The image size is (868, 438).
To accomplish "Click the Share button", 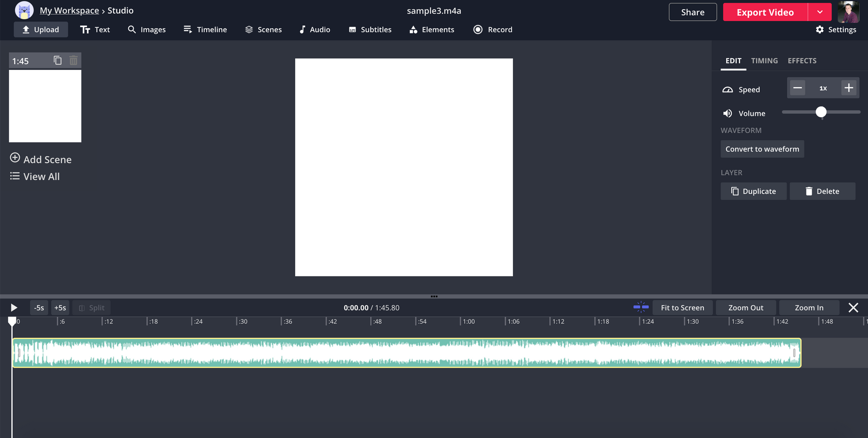I will point(693,12).
